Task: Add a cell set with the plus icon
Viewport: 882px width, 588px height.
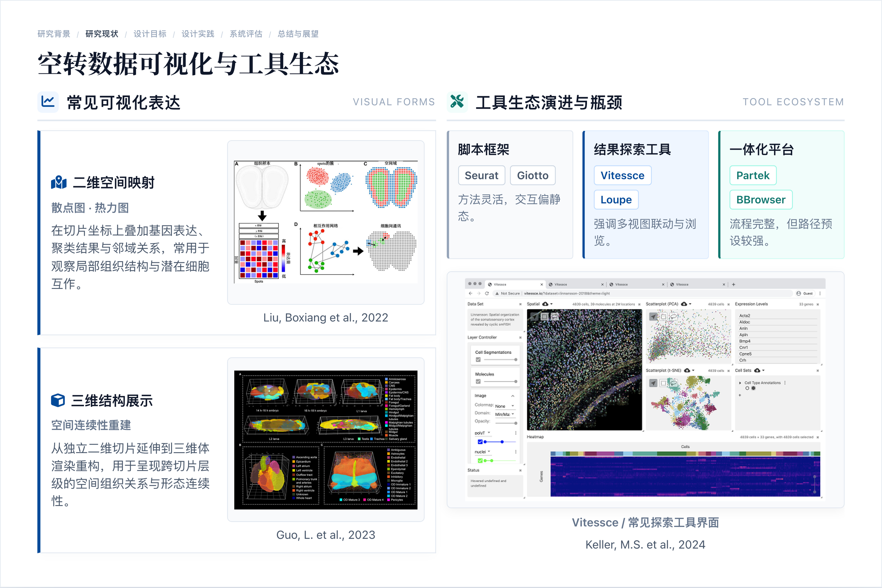Action: [740, 395]
